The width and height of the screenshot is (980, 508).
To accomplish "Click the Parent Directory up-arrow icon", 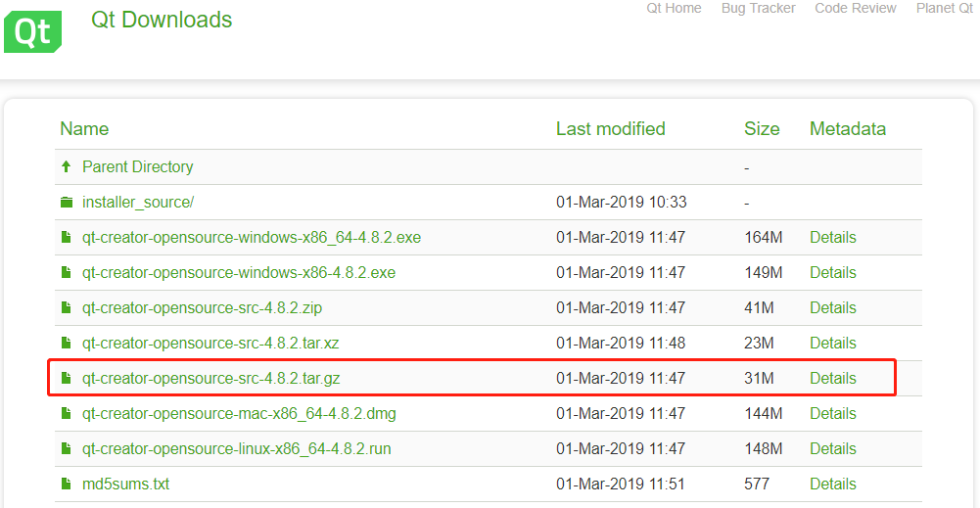I will pos(67,166).
